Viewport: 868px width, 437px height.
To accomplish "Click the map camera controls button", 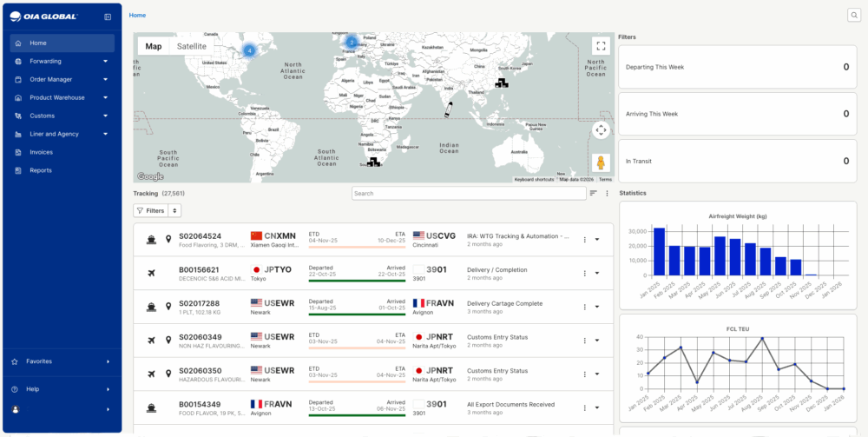I will point(601,130).
